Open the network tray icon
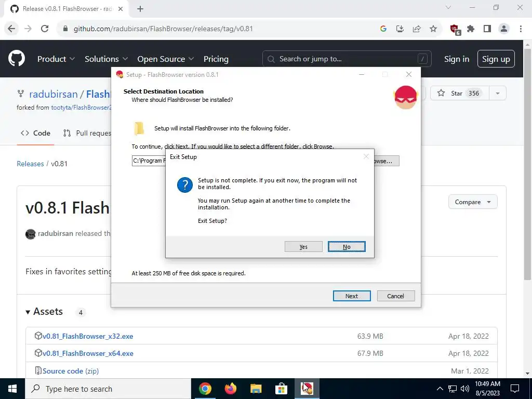 [453, 389]
